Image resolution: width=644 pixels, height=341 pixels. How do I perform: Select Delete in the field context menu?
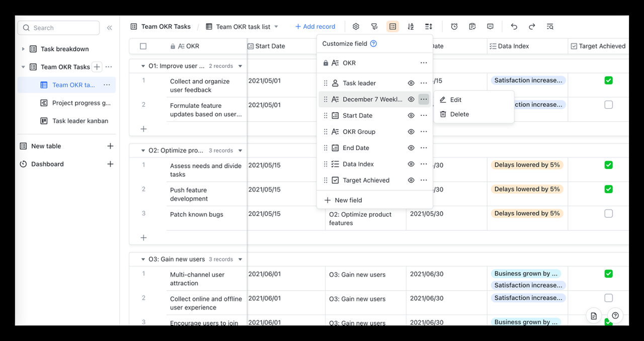[x=459, y=114]
